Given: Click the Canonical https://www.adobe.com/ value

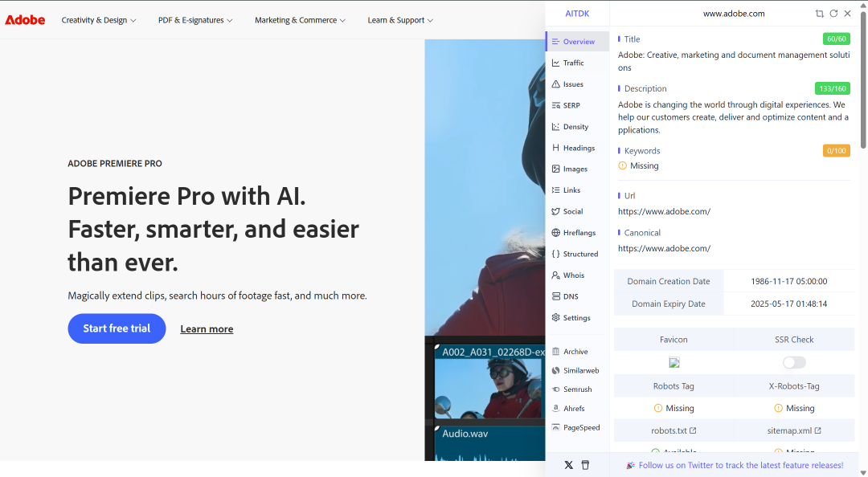Looking at the screenshot, I should (664, 248).
